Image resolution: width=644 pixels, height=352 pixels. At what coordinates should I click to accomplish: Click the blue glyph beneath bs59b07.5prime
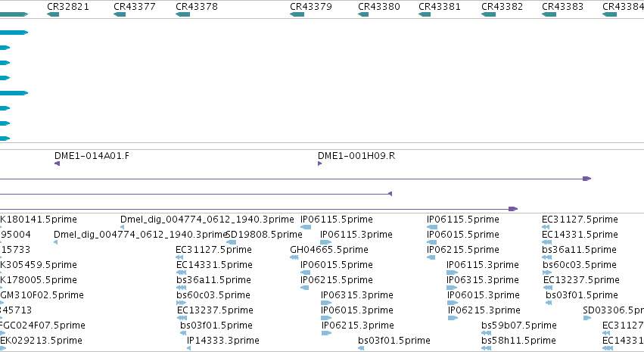(x=487, y=333)
